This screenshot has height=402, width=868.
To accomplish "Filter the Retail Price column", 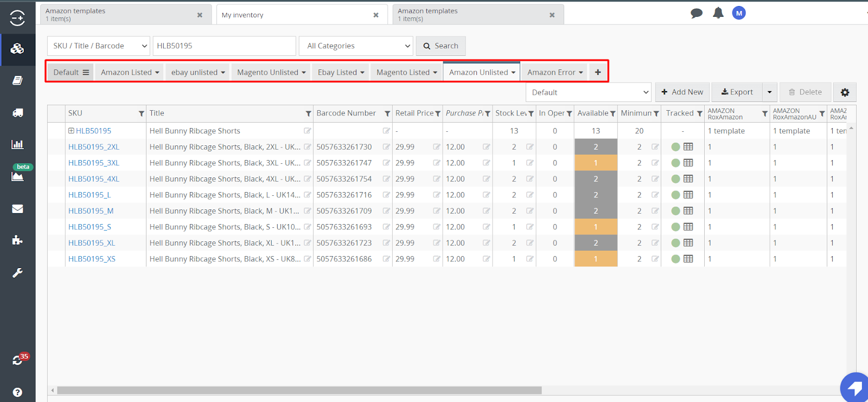I will coord(438,113).
